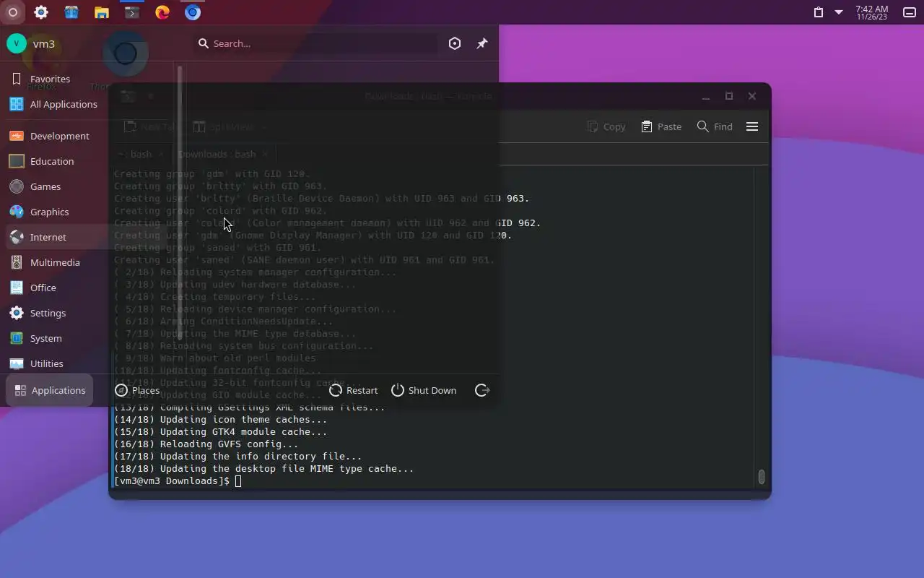Close the Konsole window
The height and width of the screenshot is (578, 924).
752,96
